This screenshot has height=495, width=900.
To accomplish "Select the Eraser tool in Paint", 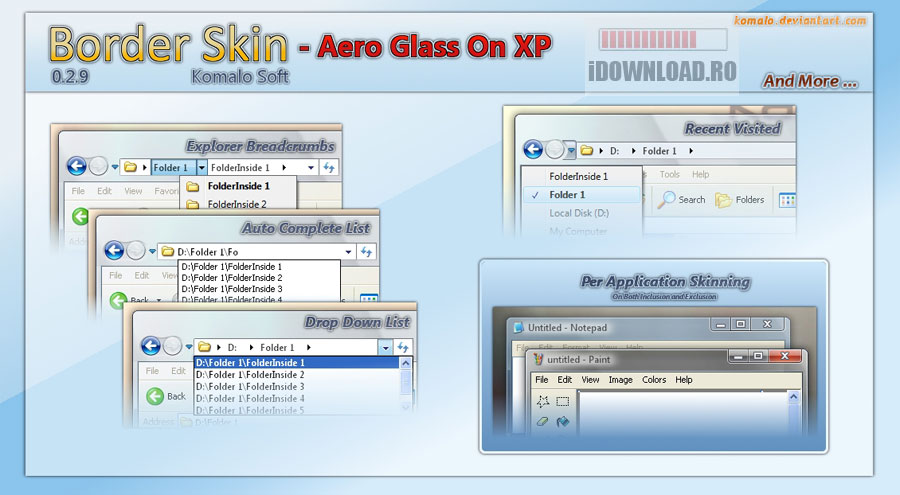I will pyautogui.click(x=542, y=421).
